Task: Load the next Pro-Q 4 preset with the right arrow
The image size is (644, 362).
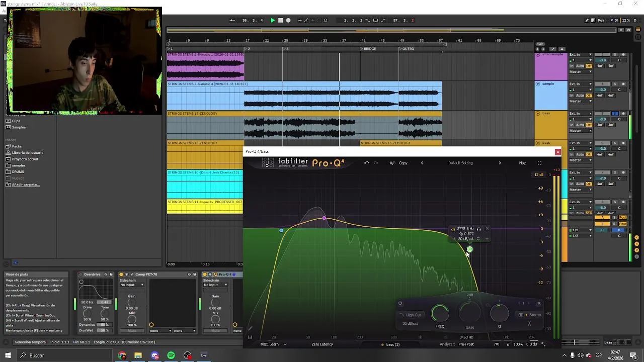Action: (x=500, y=163)
